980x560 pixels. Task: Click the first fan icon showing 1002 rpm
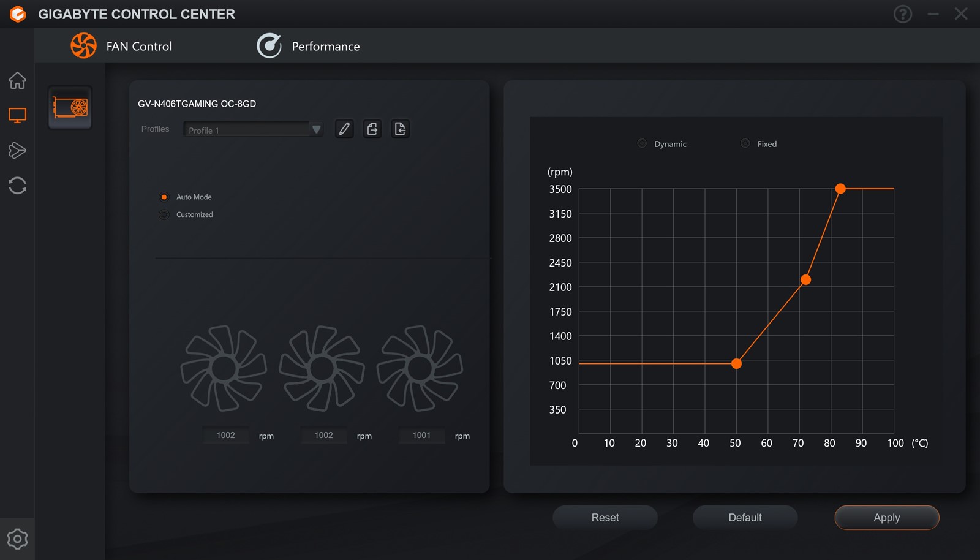click(x=224, y=368)
